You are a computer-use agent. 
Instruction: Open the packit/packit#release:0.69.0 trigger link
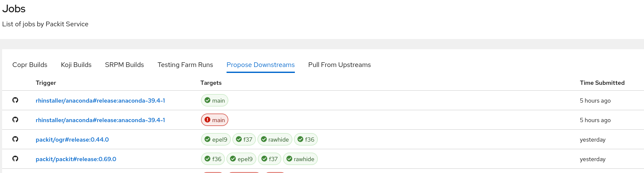[76, 159]
